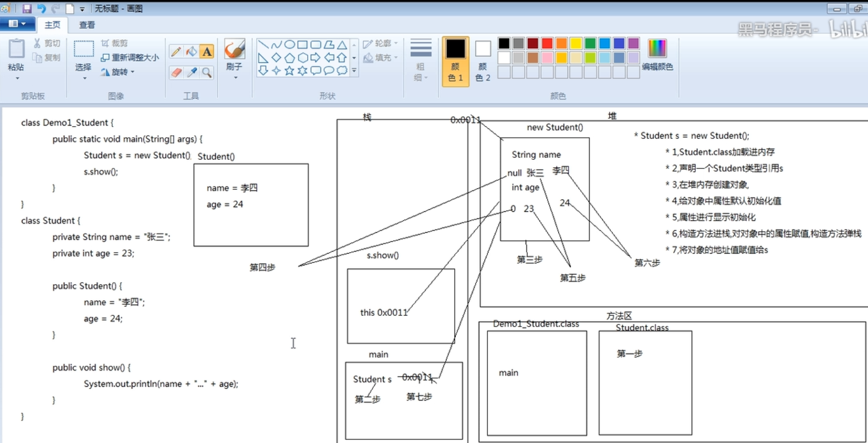This screenshot has width=868, height=443.
Task: Expand the shapes gallery more arrow
Action: pyautogui.click(x=354, y=71)
